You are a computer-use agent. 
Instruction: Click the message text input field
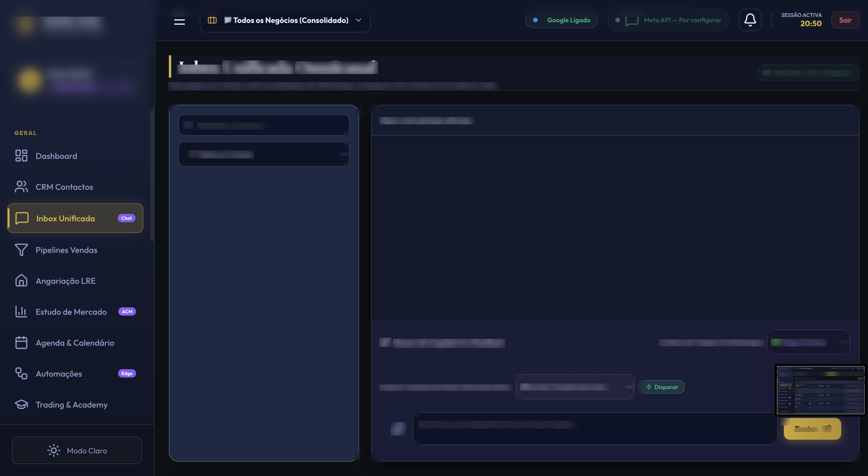tap(595, 429)
